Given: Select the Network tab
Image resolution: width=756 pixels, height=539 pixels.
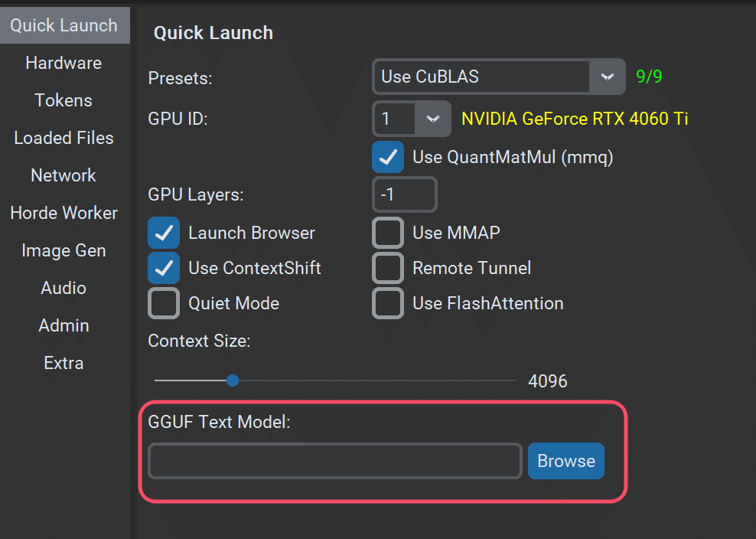Looking at the screenshot, I should click(64, 175).
